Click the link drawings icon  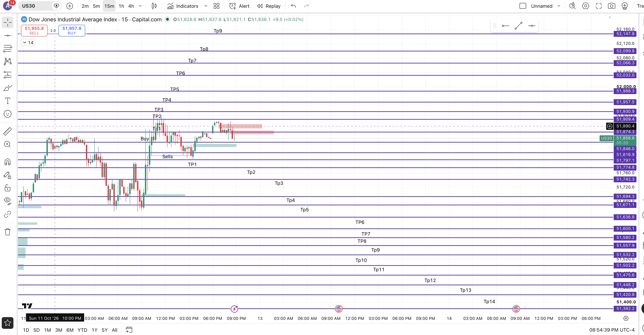[8, 214]
